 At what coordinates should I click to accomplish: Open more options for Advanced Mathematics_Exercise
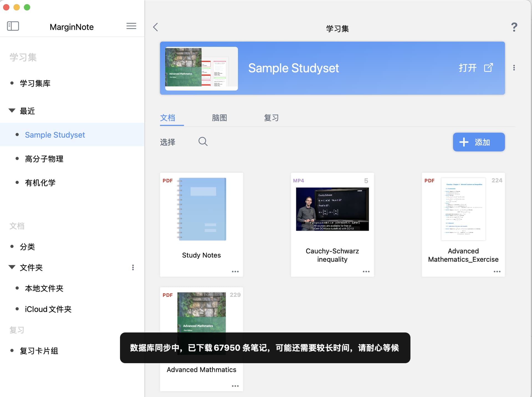coord(497,272)
